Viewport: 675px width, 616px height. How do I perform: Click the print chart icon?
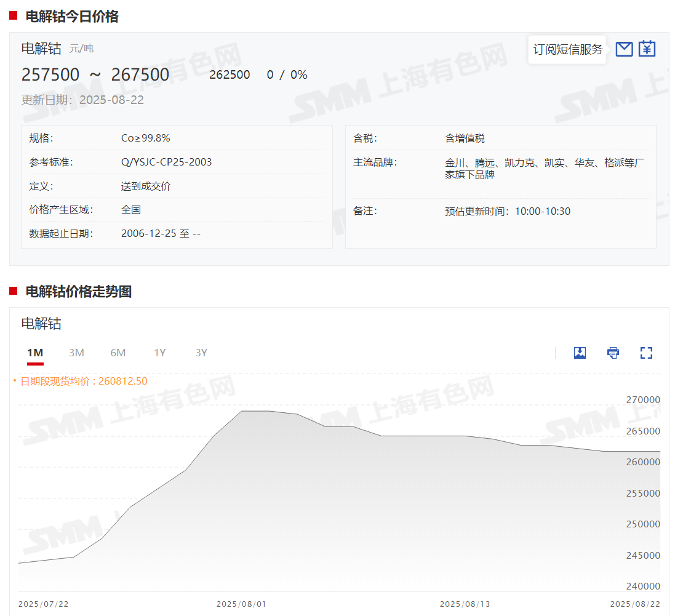pos(613,353)
